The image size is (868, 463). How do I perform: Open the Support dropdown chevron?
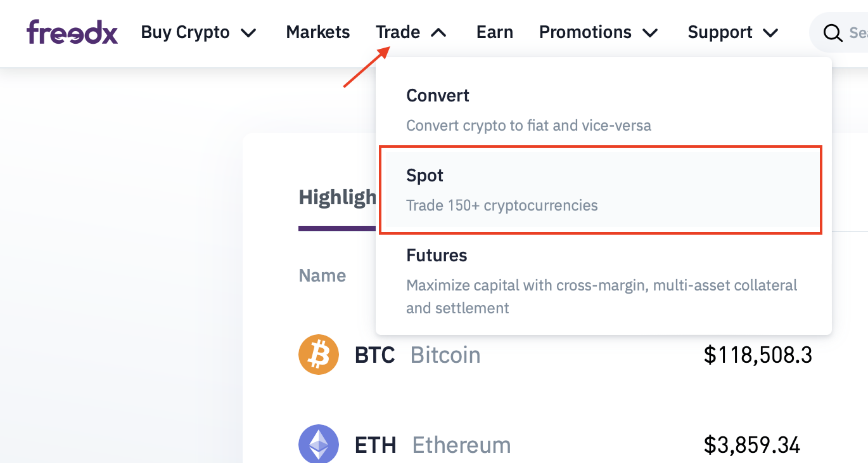click(770, 33)
